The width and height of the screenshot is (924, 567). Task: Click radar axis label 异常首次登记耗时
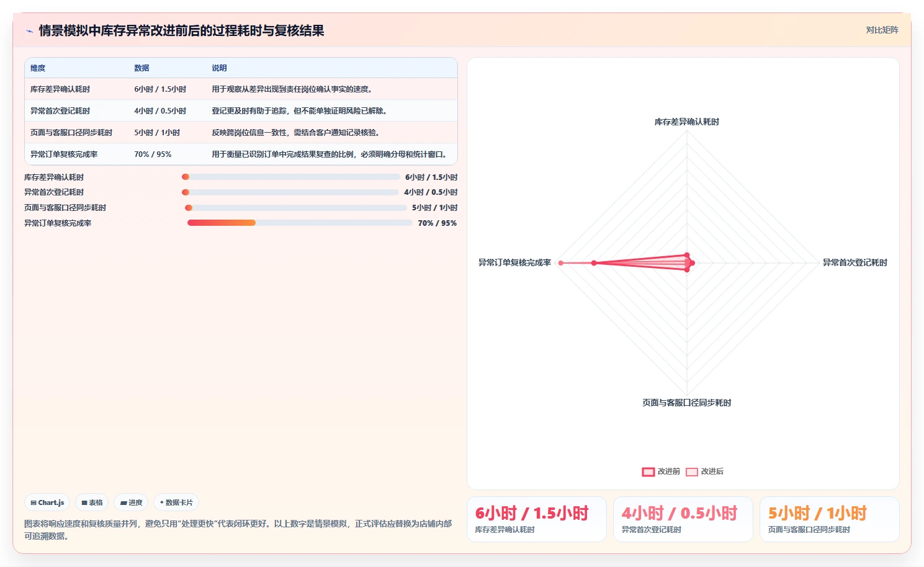855,262
